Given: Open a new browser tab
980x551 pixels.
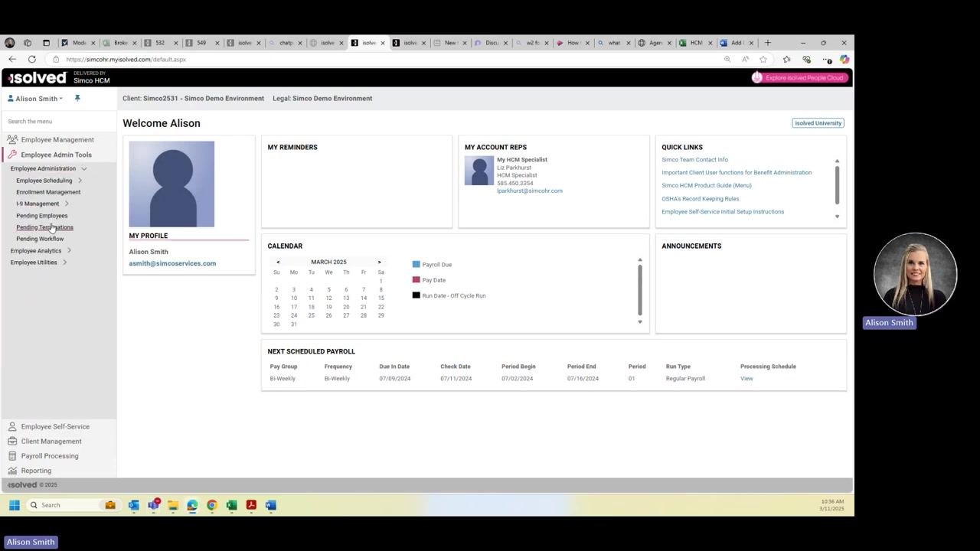Looking at the screenshot, I should (768, 43).
